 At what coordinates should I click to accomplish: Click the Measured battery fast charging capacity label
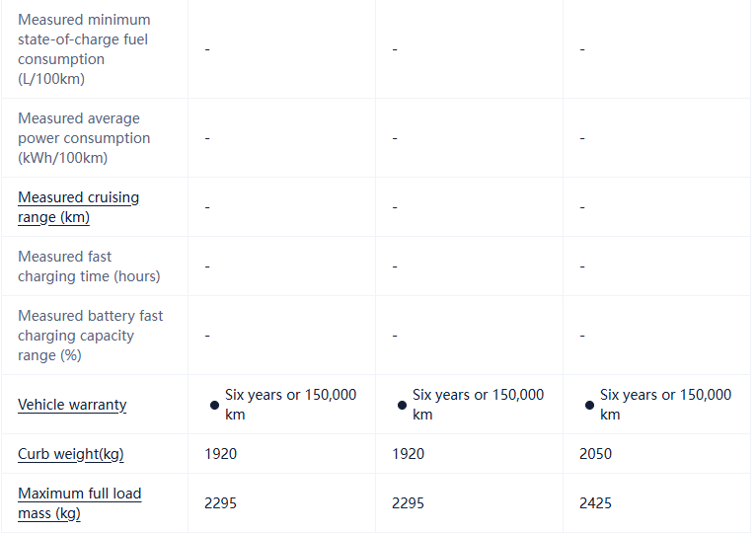click(91, 336)
